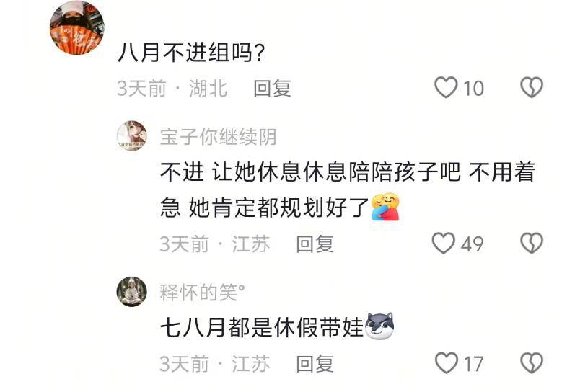The width and height of the screenshot is (580, 392).
Task: Visit the profile via username 释怀的笑°
Action: pyautogui.click(x=202, y=293)
